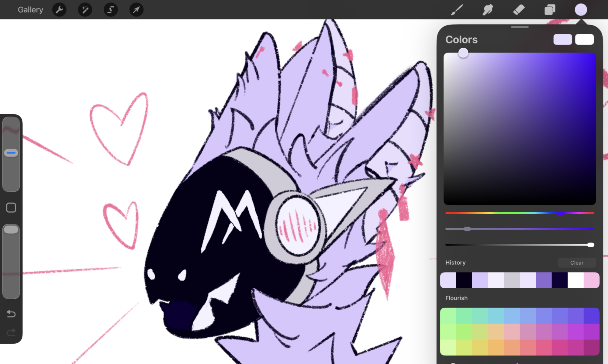Return to the Gallery

tap(30, 10)
